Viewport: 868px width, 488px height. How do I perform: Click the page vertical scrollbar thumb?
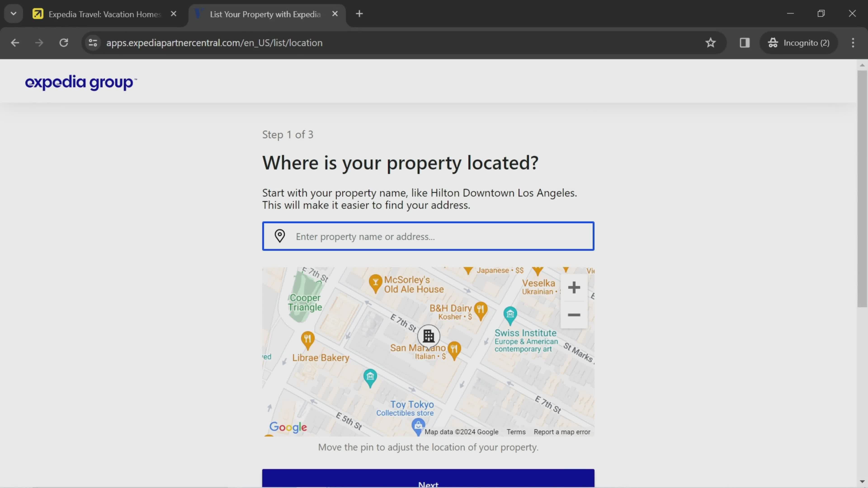coord(862,189)
